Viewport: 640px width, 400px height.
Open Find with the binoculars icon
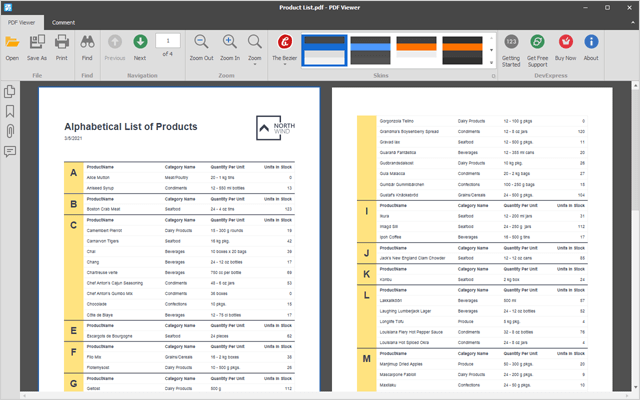[x=87, y=47]
